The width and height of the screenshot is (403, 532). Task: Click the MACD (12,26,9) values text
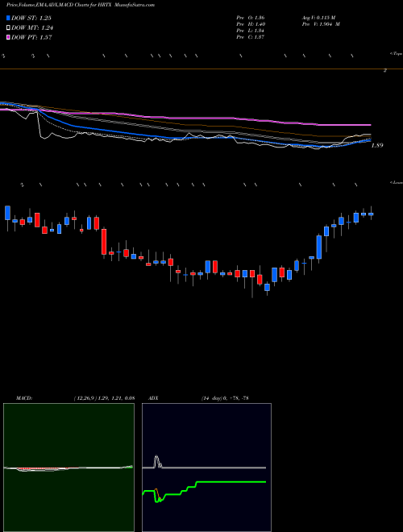(x=104, y=398)
